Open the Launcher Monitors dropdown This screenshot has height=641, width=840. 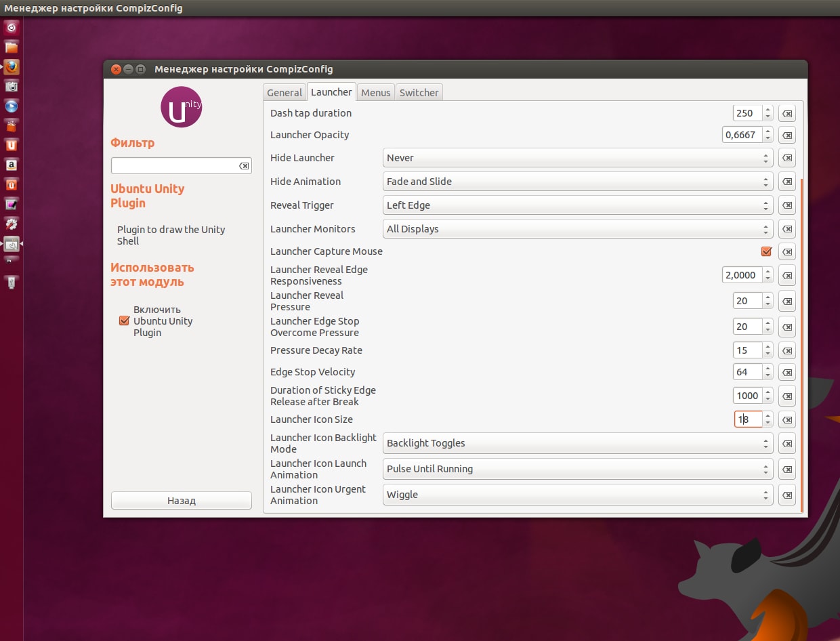(x=578, y=229)
